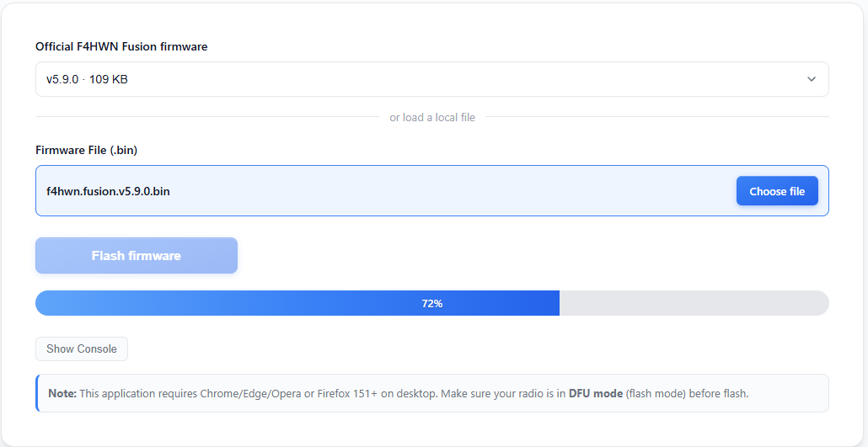Click the blue accent bar of note box
The height and width of the screenshot is (447, 868).
37,393
